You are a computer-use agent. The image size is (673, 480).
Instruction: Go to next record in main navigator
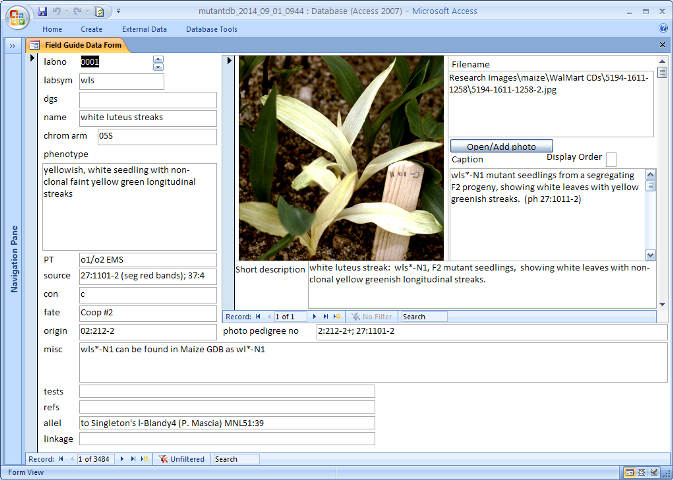[122, 459]
